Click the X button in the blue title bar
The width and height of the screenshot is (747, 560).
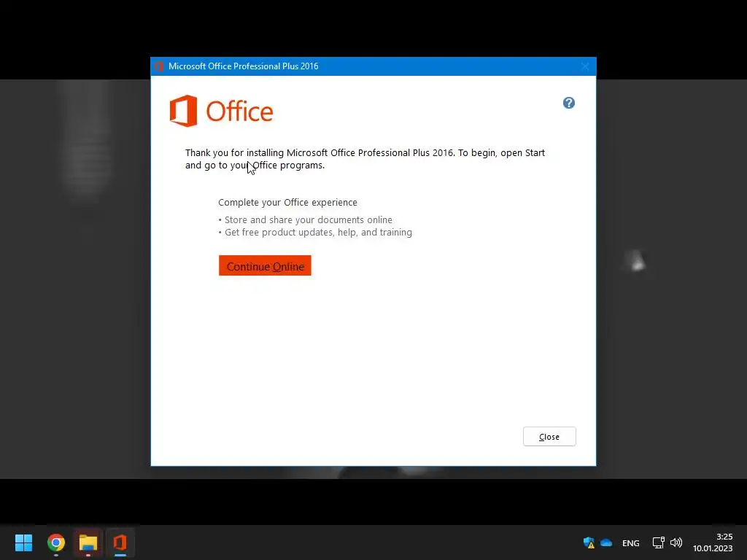point(585,66)
